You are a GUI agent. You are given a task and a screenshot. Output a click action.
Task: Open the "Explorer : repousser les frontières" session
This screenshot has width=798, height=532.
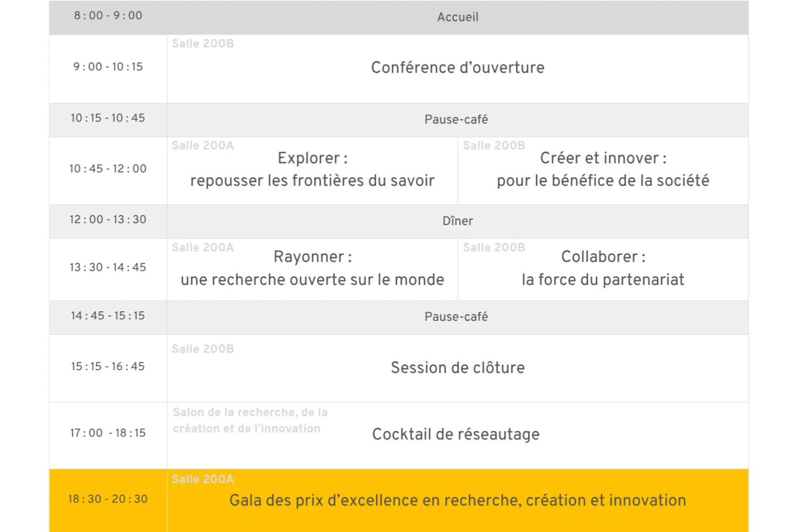tap(312, 169)
